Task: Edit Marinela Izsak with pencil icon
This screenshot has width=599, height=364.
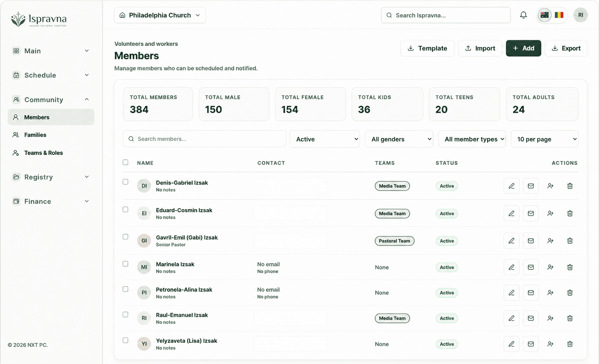Action: 511,267
